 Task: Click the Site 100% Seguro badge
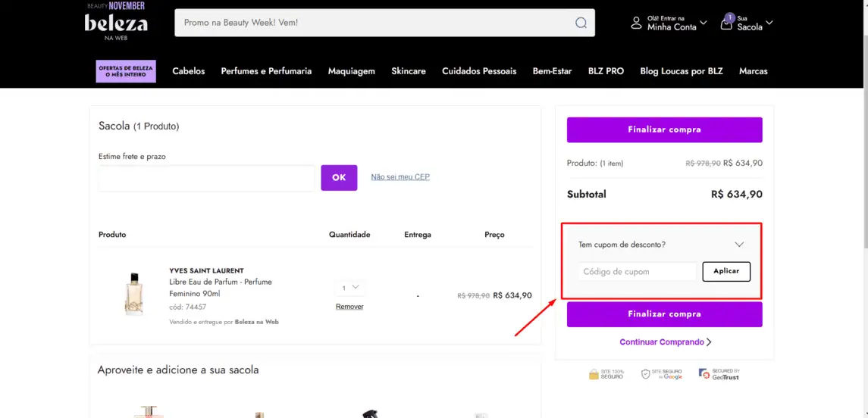click(606, 374)
